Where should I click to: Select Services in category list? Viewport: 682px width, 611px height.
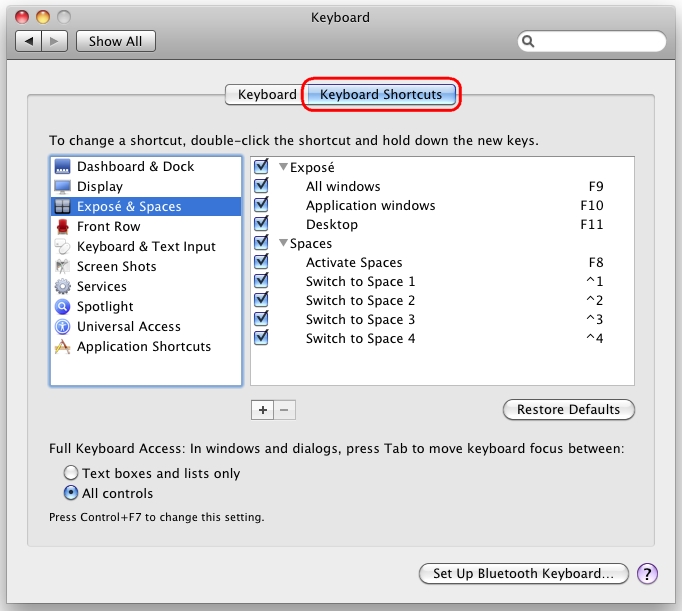pos(146,287)
